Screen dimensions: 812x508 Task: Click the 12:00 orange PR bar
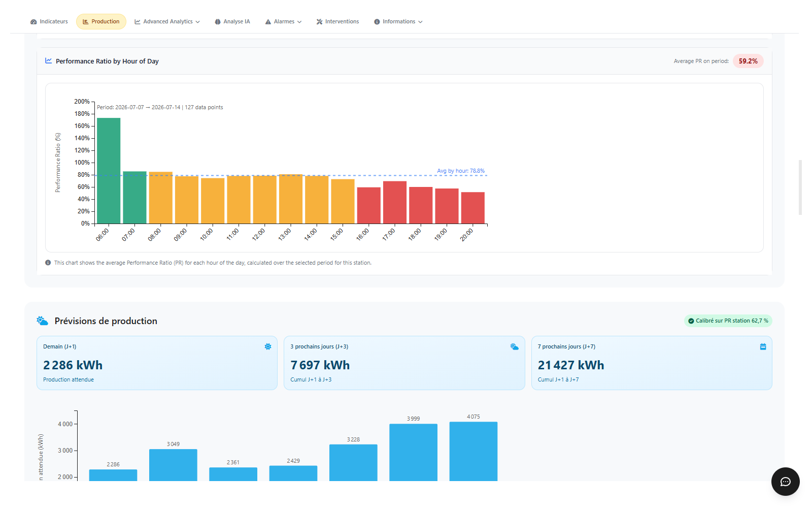coord(265,200)
